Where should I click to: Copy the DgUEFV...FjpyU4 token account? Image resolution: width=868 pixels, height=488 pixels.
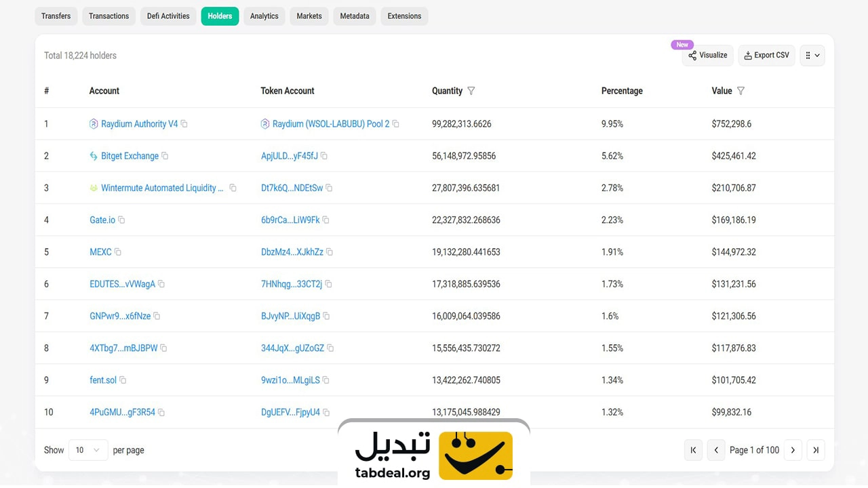click(x=326, y=412)
